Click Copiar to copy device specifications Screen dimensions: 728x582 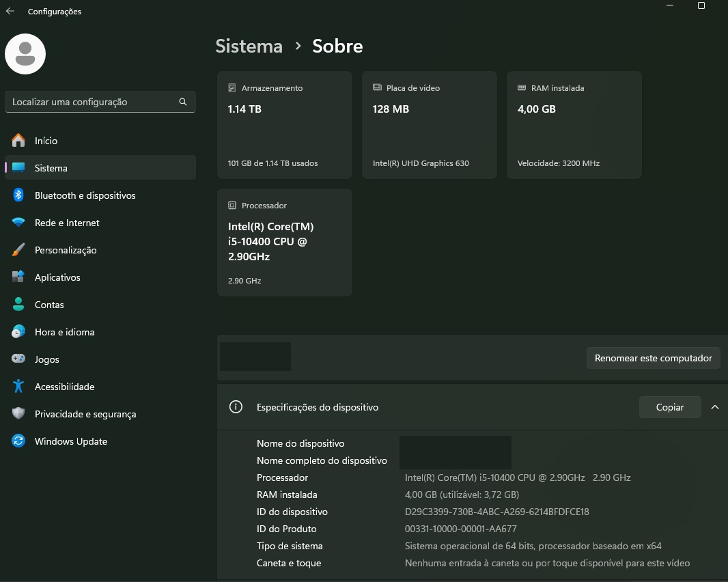tap(670, 407)
